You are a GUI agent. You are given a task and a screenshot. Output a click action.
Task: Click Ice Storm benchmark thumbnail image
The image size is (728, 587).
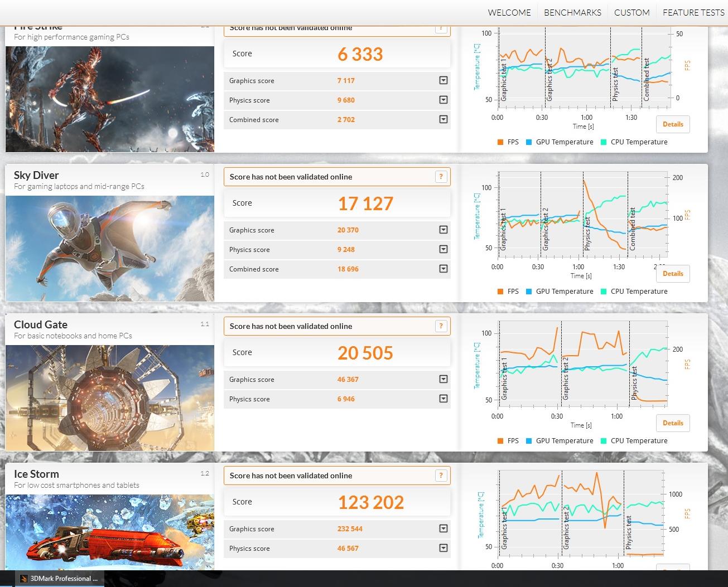click(x=110, y=532)
